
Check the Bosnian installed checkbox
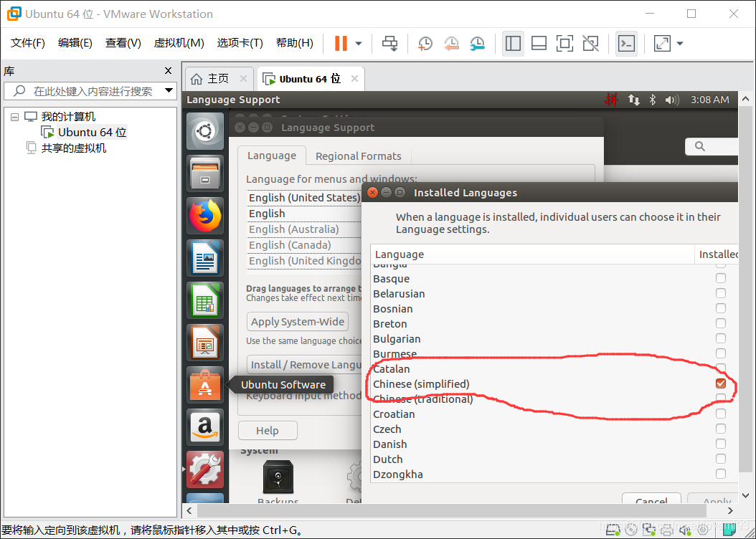(721, 307)
